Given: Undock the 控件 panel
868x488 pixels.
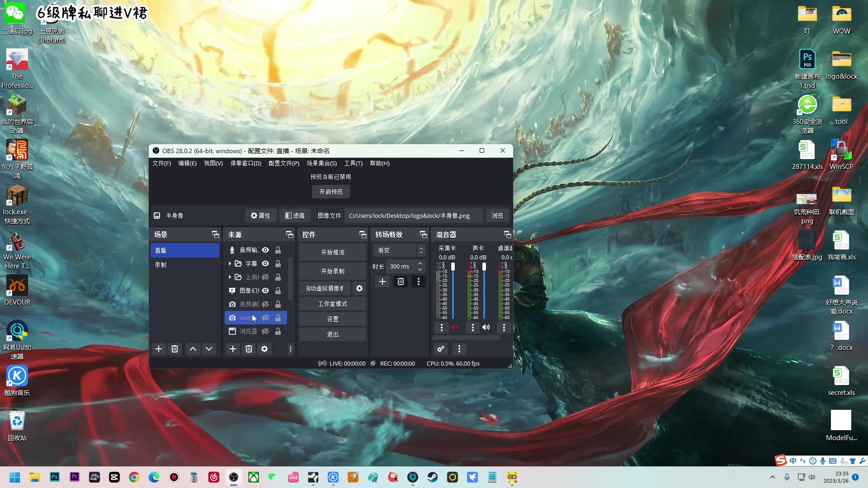Looking at the screenshot, I should pos(363,235).
